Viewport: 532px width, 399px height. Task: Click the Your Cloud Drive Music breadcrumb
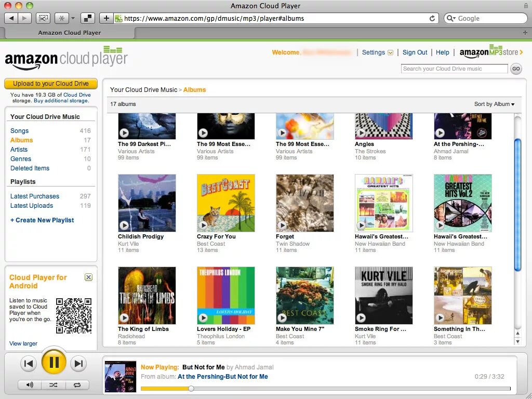[x=143, y=89]
